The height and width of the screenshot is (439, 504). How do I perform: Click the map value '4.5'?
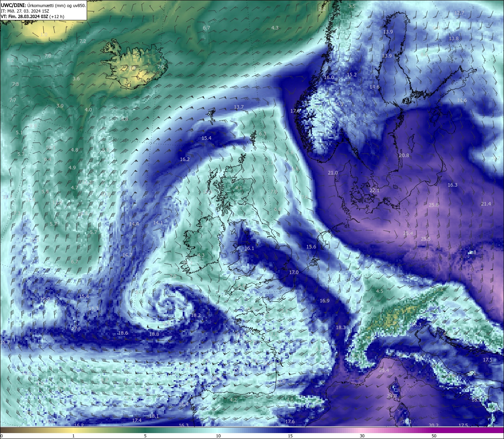click(380, 291)
